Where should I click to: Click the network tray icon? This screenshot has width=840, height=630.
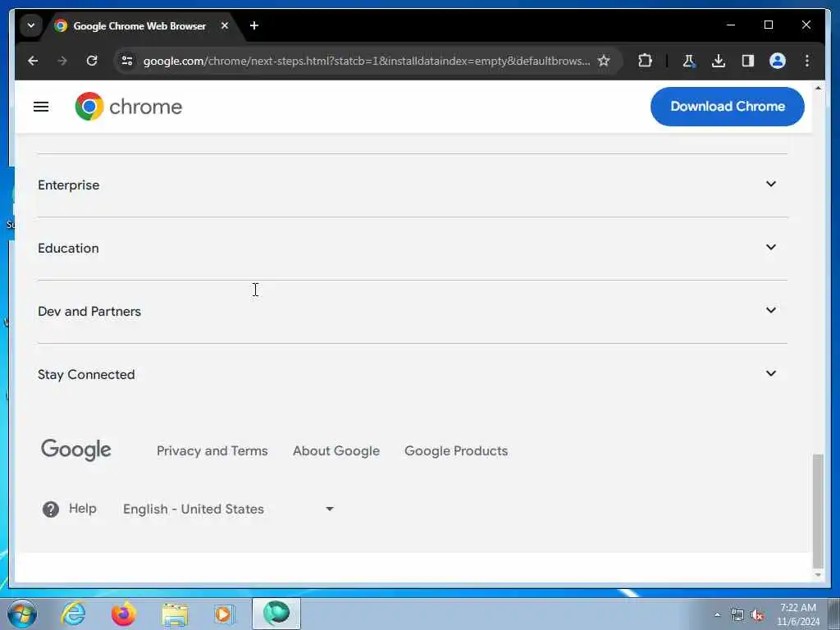(737, 615)
